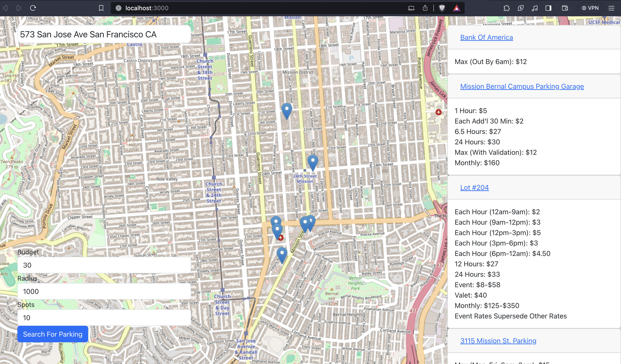Click the address search input field

104,34
